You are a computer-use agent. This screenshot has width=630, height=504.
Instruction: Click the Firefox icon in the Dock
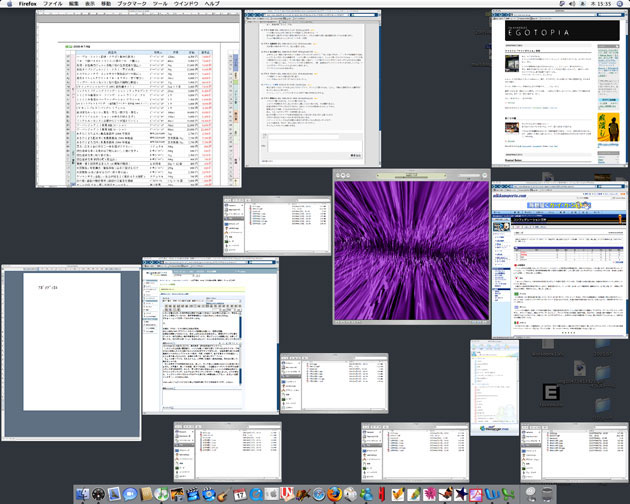pyautogui.click(x=335, y=493)
